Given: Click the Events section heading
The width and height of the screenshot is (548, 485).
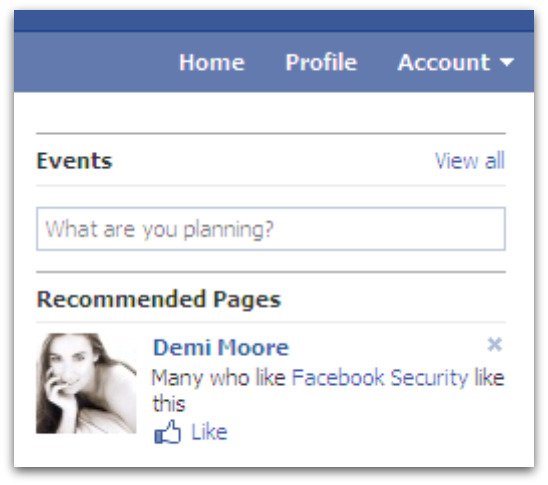Looking at the screenshot, I should coord(74,161).
